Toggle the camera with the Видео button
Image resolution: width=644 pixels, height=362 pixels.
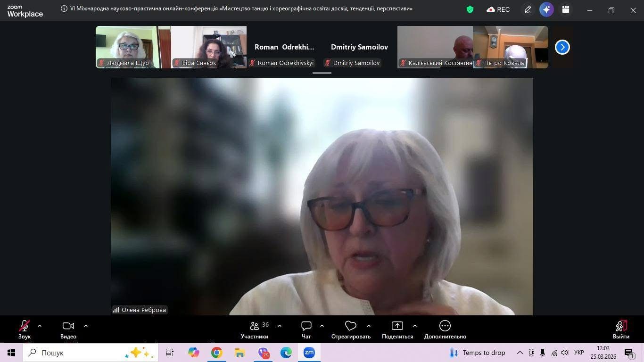click(x=68, y=330)
